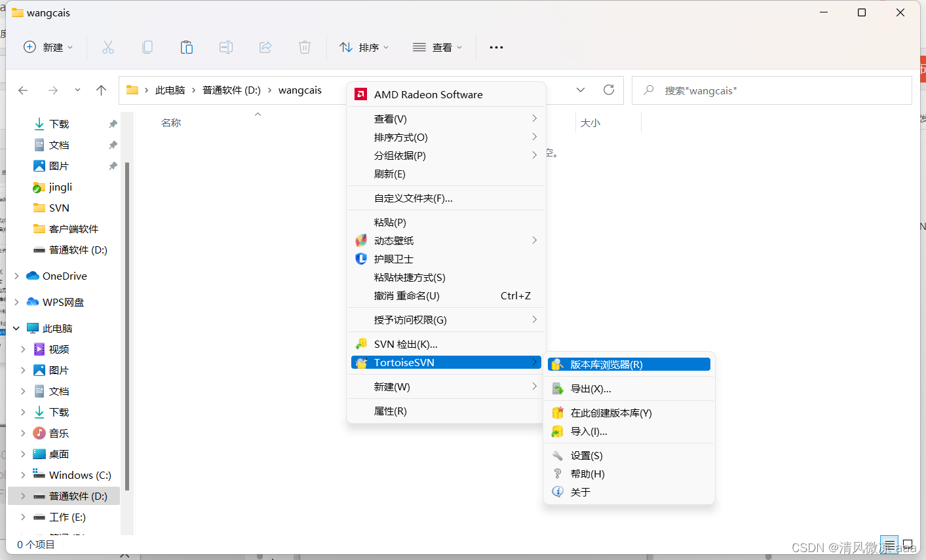Click the three-dots See more button
The width and height of the screenshot is (926, 560).
tap(496, 47)
